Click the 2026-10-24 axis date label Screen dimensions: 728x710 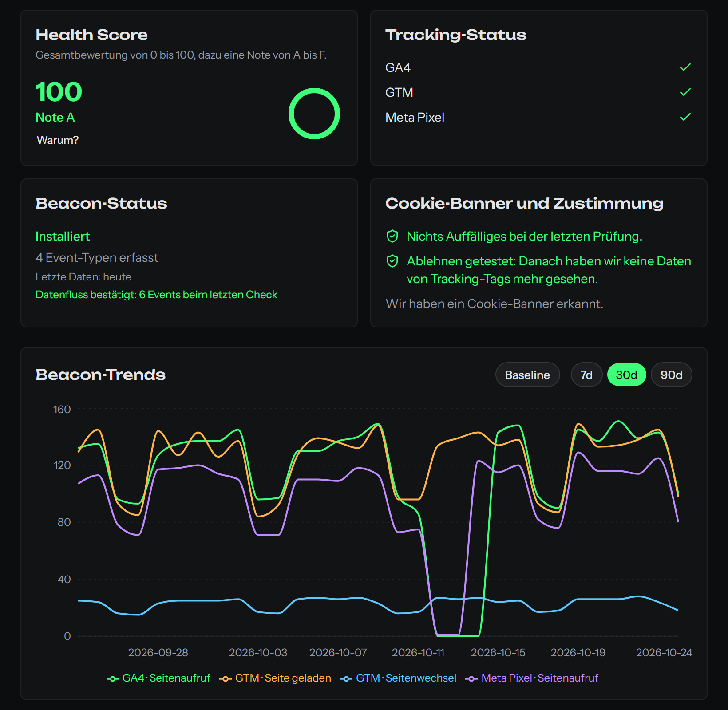click(664, 653)
